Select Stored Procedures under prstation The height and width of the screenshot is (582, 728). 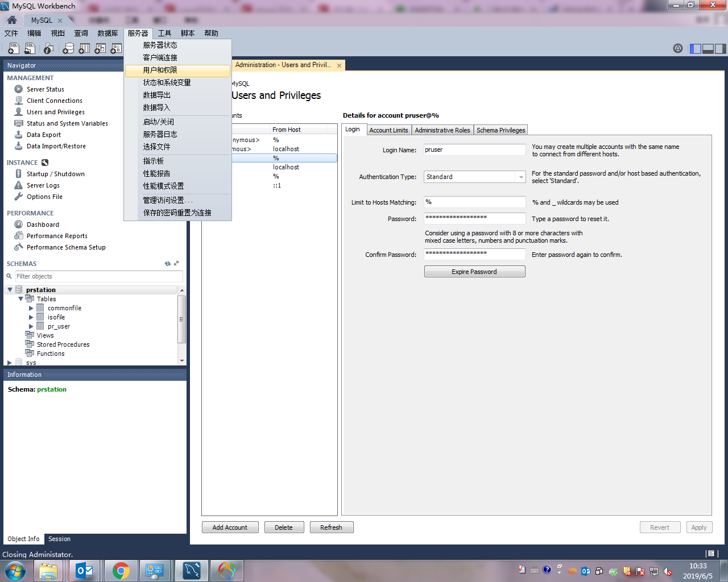point(63,344)
